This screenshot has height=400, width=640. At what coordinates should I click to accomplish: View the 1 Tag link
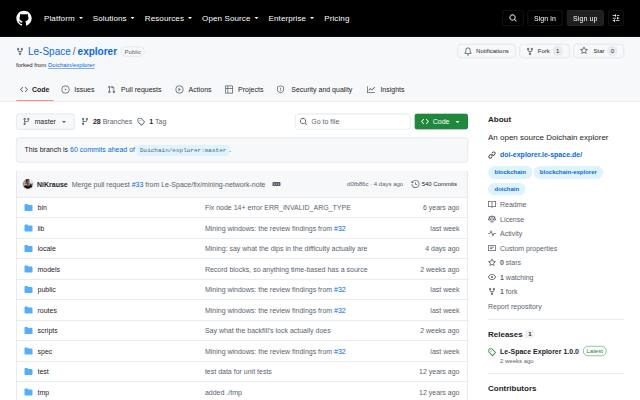[x=152, y=122]
